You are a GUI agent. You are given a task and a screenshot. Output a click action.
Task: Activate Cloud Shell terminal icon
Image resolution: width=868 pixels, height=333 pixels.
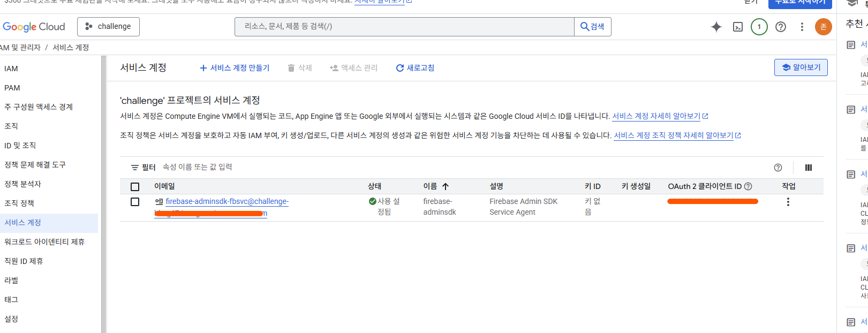(738, 27)
